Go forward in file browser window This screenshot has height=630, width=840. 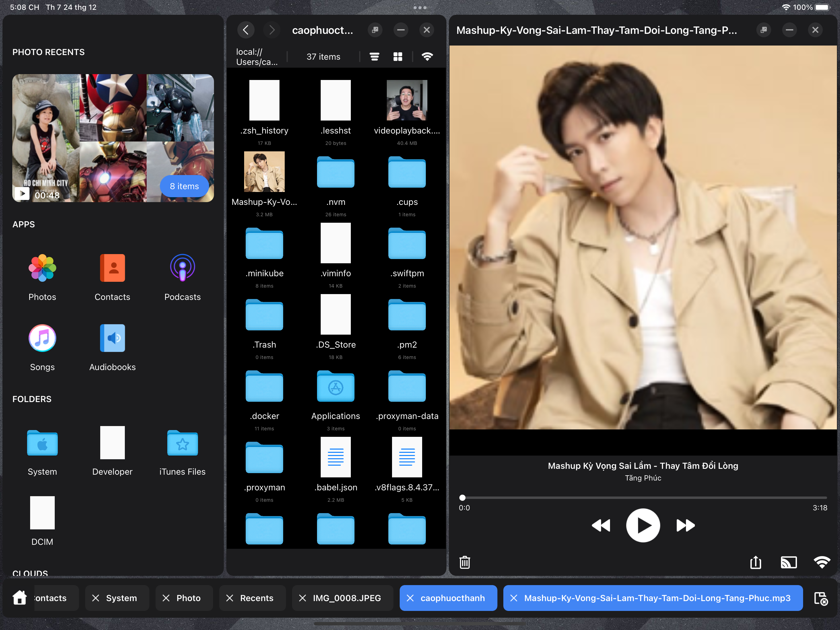click(x=271, y=30)
